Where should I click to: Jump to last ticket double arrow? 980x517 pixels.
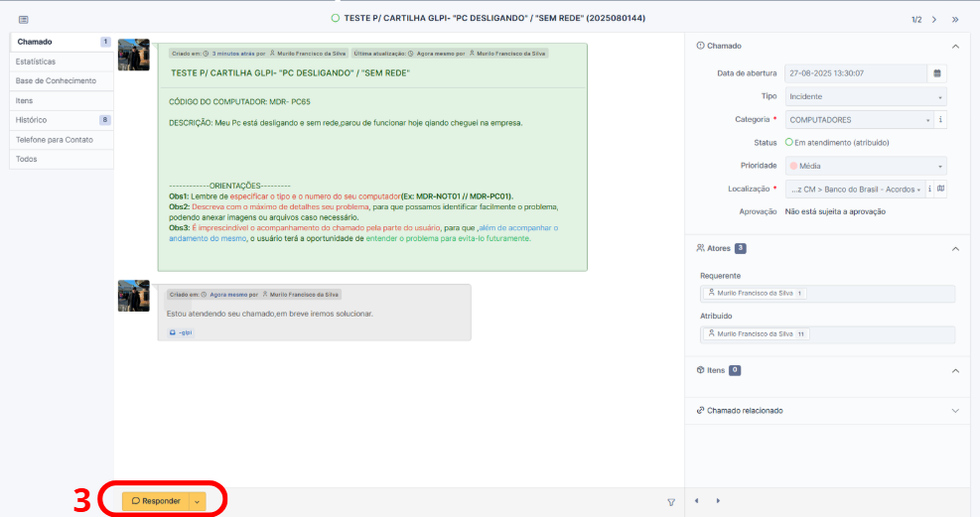tap(955, 20)
